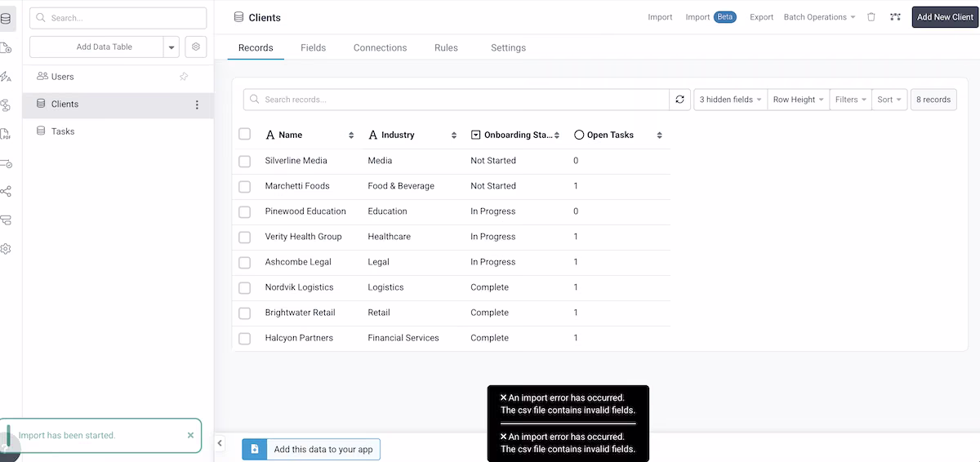Dismiss the 'Import has been started' notification
This screenshot has width=980, height=462.
(x=190, y=435)
